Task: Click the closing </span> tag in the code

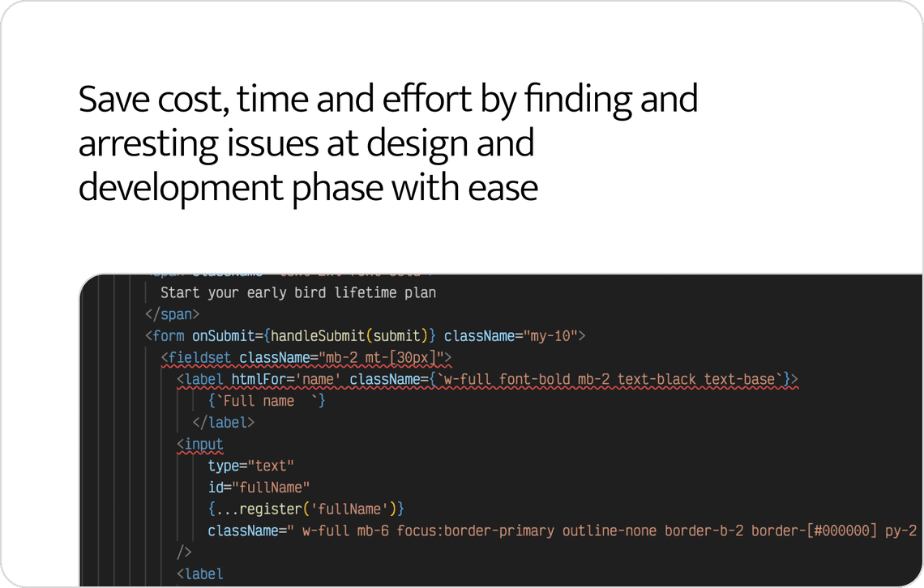Action: click(x=172, y=314)
